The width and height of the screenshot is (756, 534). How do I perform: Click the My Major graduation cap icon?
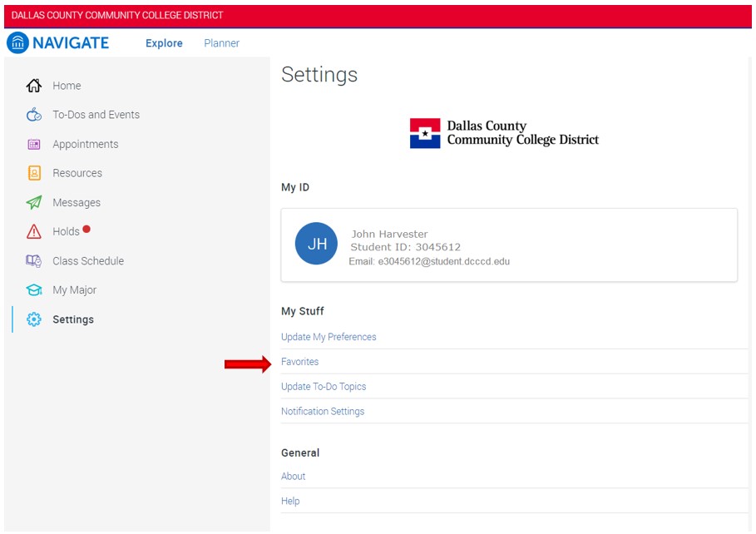pos(34,290)
